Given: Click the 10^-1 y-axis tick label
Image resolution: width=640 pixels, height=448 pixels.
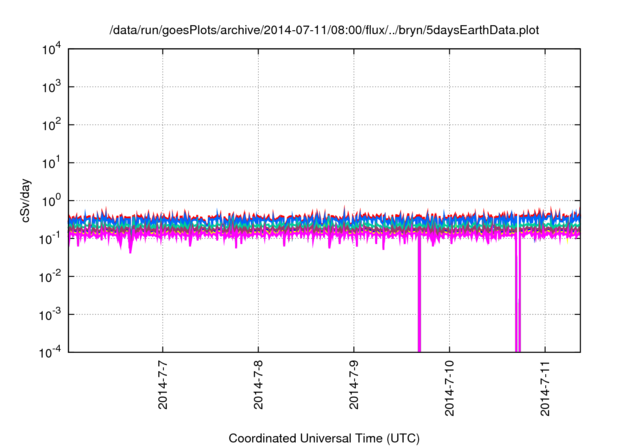Looking at the screenshot, I should 50,238.
